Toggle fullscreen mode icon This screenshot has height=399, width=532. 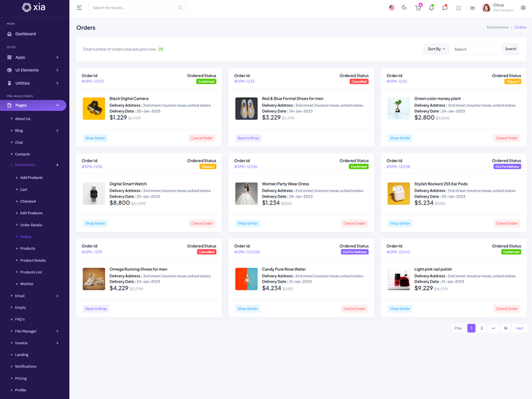[x=459, y=8]
